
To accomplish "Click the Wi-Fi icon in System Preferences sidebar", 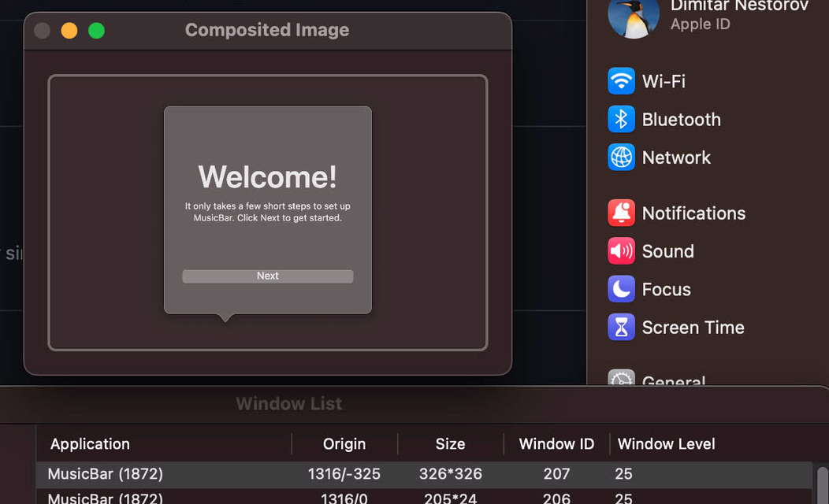I will (x=621, y=81).
